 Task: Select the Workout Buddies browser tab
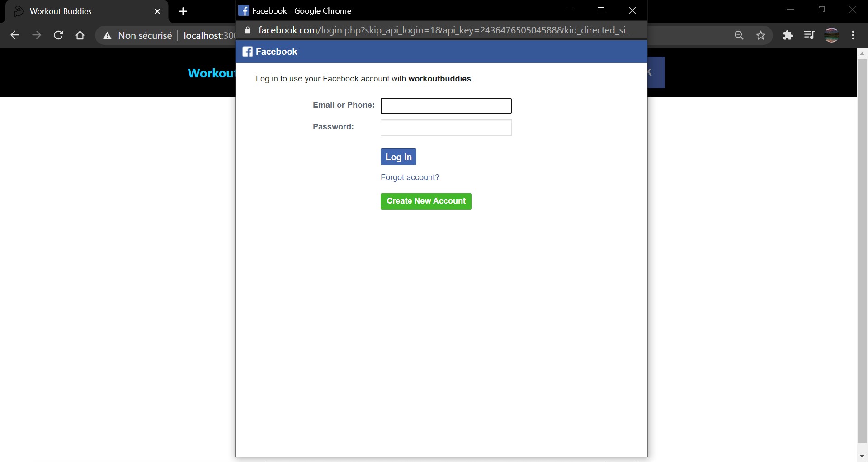click(86, 11)
